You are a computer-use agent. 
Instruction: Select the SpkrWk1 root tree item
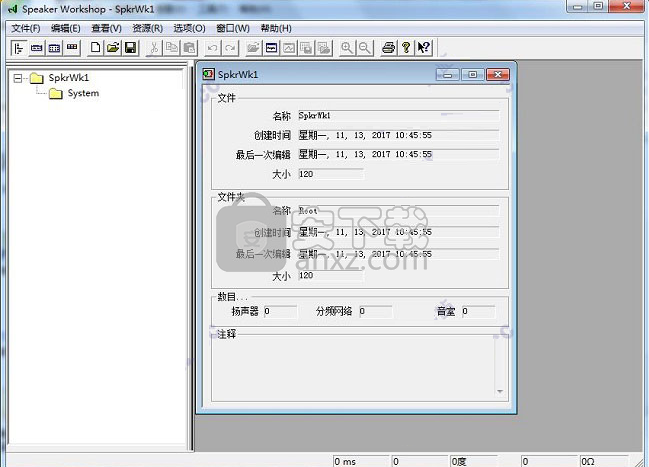pos(69,78)
